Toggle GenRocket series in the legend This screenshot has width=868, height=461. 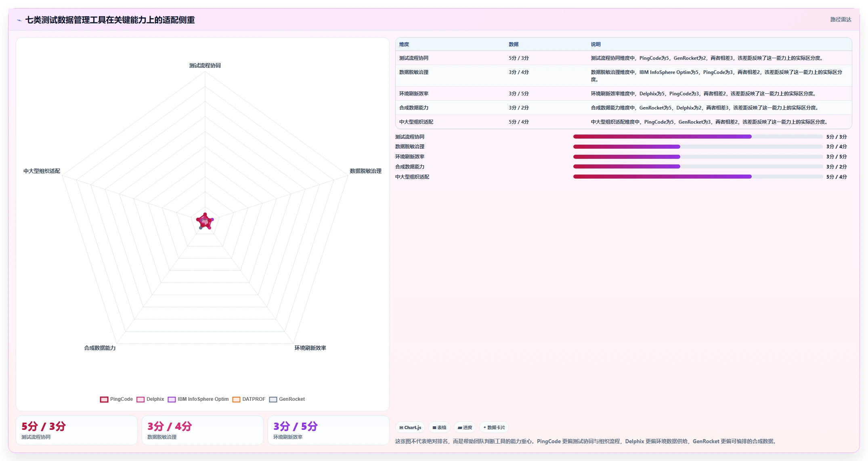(287, 399)
